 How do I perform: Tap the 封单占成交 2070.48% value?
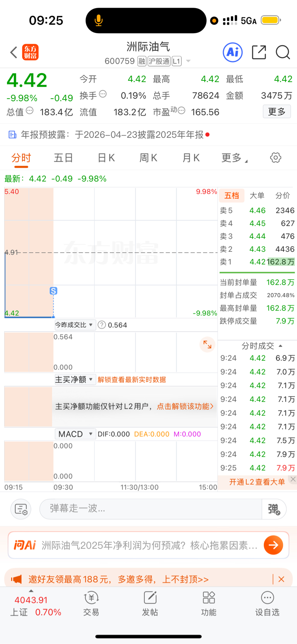tap(281, 295)
